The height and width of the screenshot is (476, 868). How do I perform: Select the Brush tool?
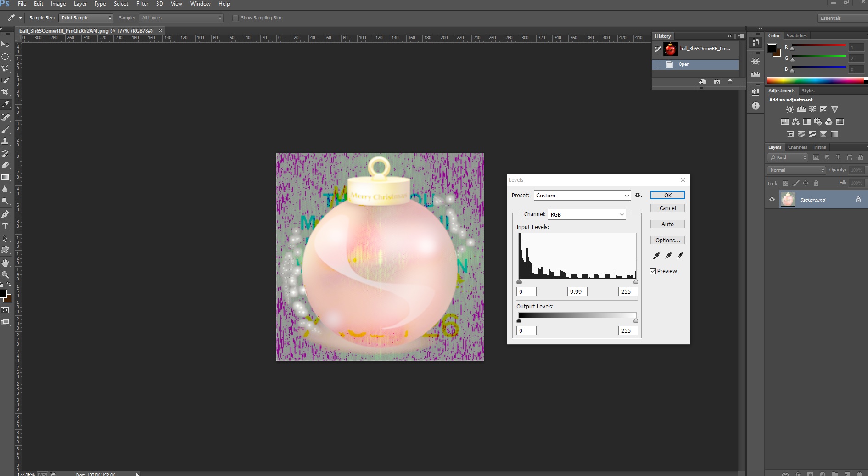coord(6,129)
